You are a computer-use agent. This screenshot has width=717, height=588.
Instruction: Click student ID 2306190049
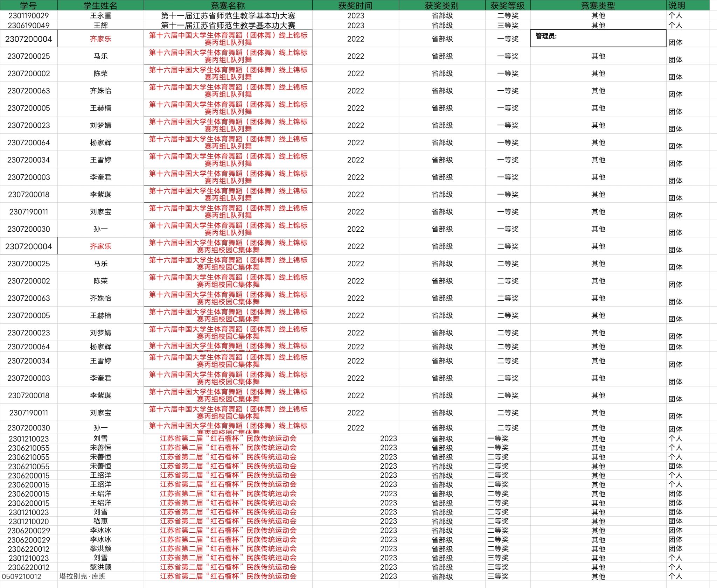(x=28, y=25)
